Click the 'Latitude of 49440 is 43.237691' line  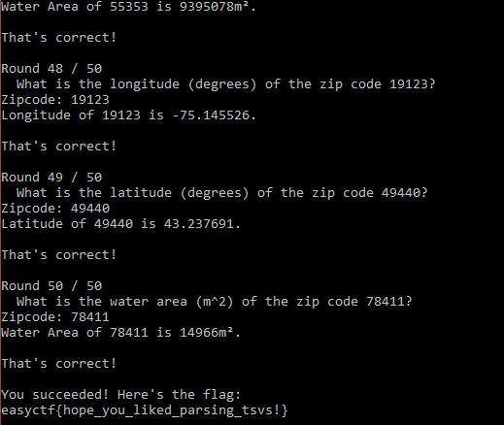tap(121, 224)
